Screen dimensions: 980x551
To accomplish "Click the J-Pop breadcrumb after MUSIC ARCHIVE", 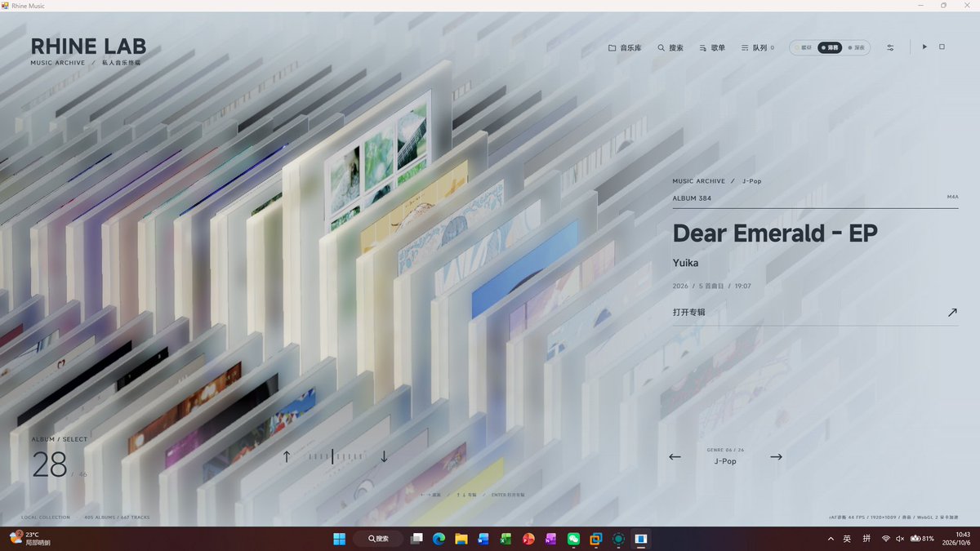I will click(x=751, y=181).
